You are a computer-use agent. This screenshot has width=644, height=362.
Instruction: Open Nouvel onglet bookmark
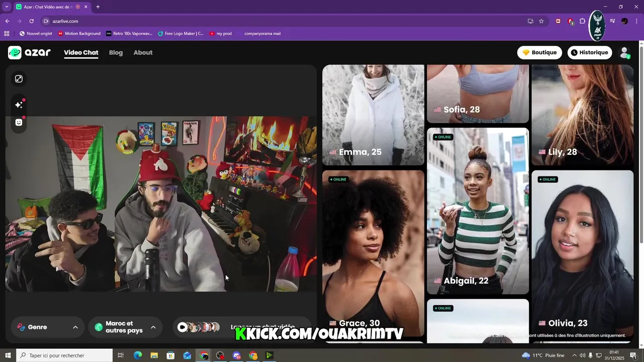tap(36, 34)
